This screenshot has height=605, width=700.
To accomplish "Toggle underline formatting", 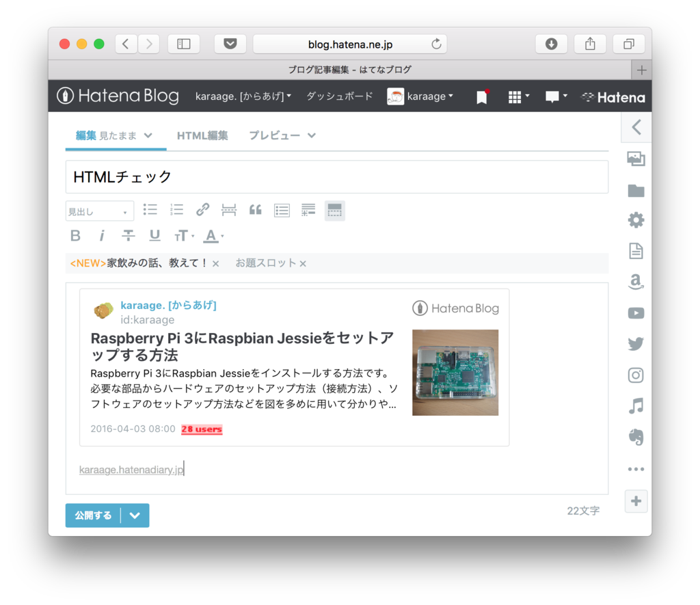I will coord(154,235).
